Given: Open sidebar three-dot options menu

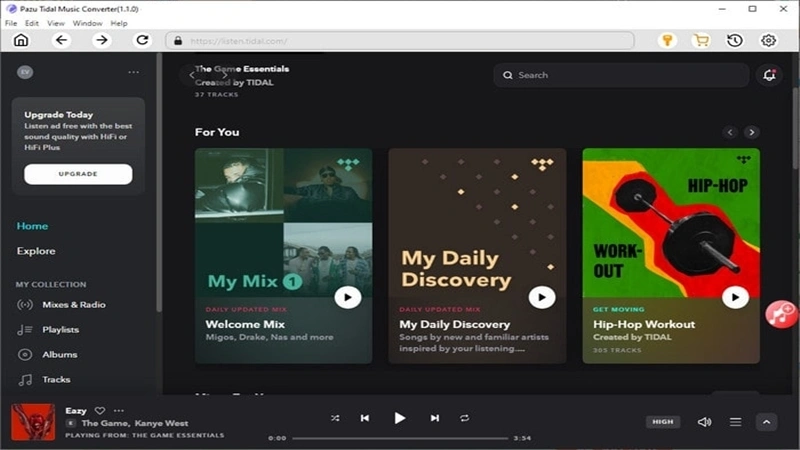Looking at the screenshot, I should [134, 72].
